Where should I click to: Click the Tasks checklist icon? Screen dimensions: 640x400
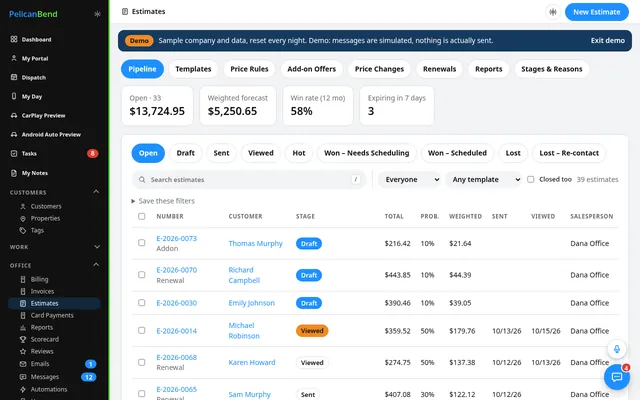[14, 153]
